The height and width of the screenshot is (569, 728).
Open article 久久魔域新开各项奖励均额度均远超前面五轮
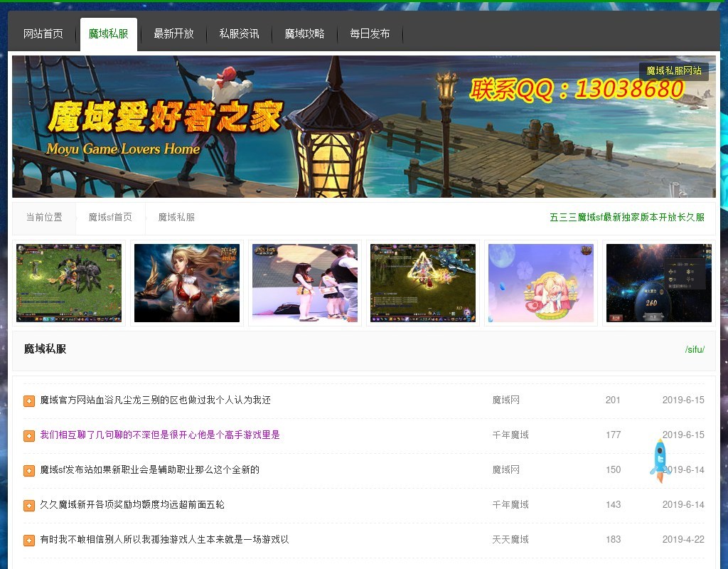click(x=132, y=504)
